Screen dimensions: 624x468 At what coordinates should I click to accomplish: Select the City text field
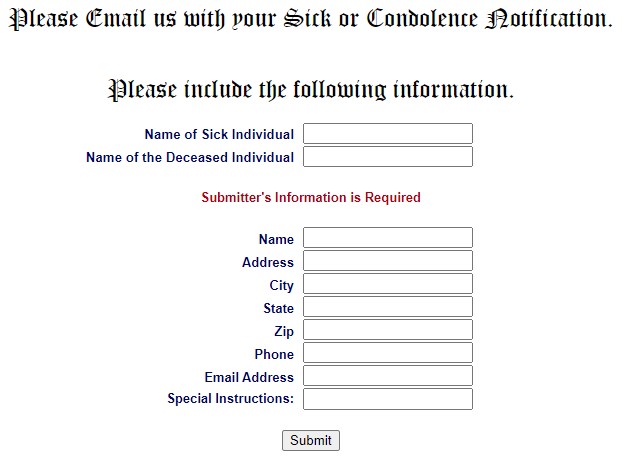point(388,284)
